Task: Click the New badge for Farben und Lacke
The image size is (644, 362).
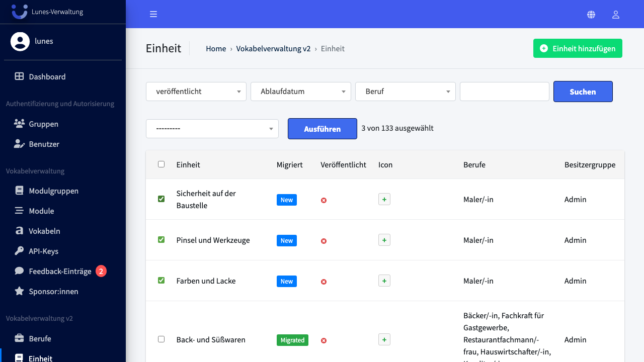Action: tap(287, 282)
